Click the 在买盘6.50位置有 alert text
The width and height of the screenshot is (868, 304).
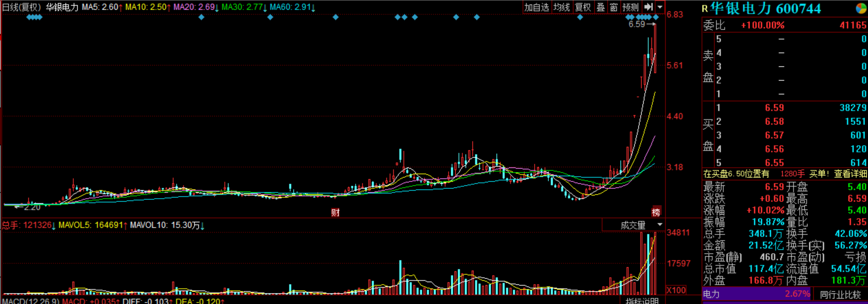coord(736,174)
